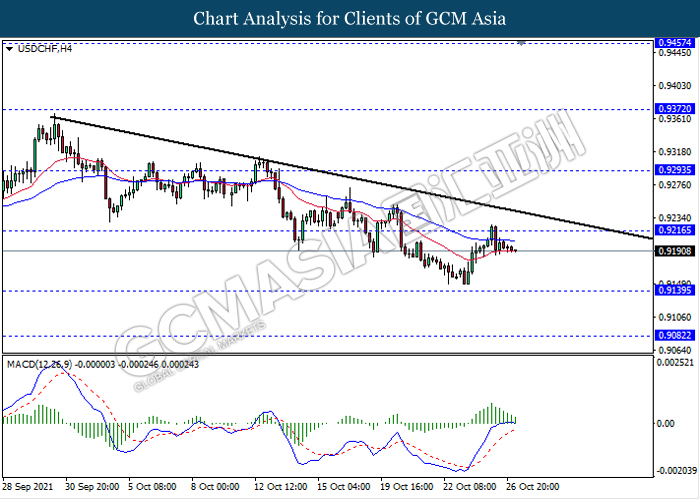700x500 pixels.
Task: Click the 22 Oct 08:00 time label
Action: [470, 487]
